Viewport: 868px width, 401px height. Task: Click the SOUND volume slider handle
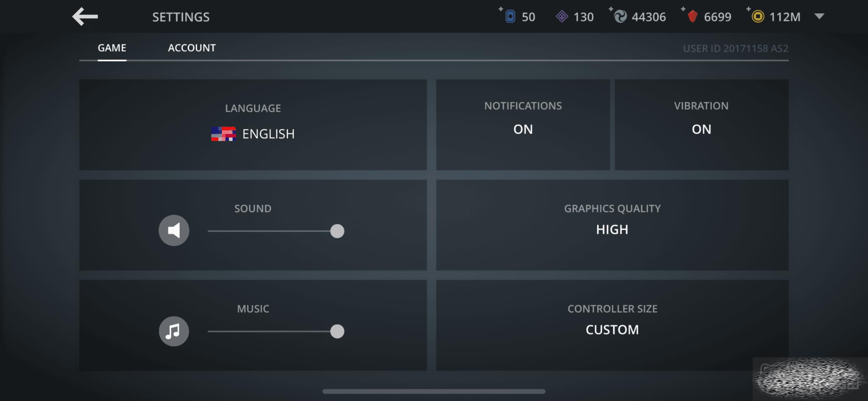coord(337,231)
